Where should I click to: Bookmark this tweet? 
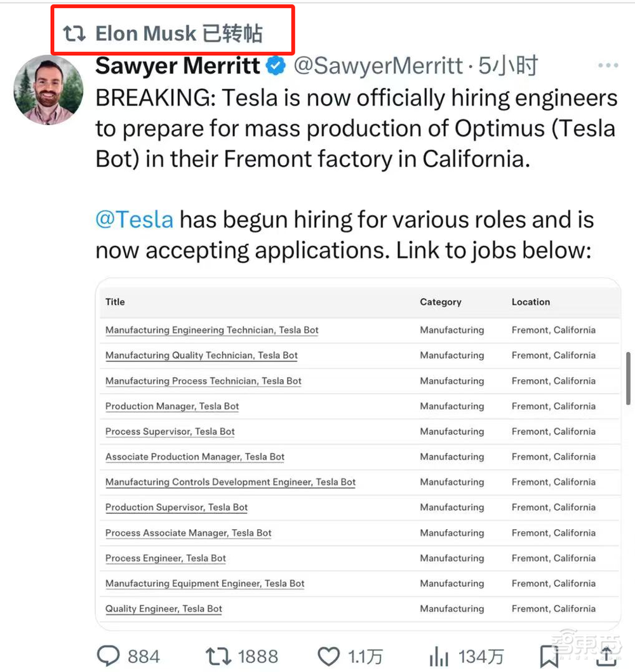[x=549, y=655]
